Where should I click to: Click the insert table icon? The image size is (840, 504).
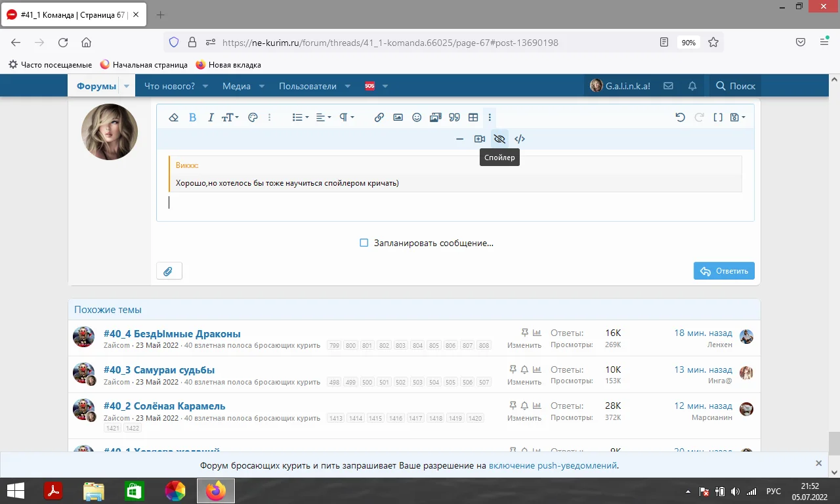(x=473, y=117)
